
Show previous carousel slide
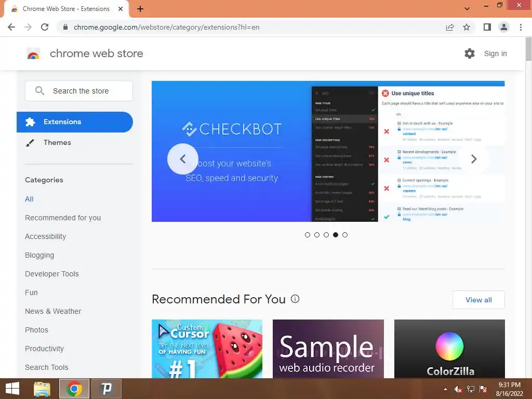[x=182, y=159]
